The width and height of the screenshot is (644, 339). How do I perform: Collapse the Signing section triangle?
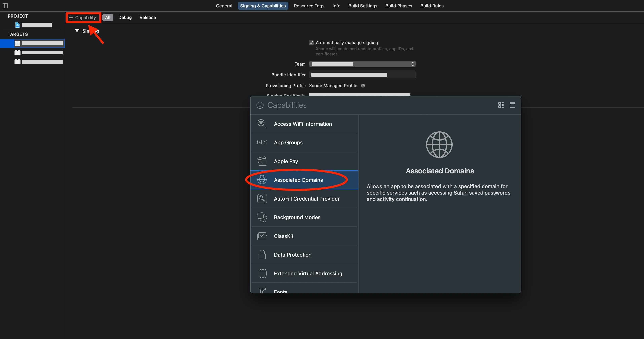[x=77, y=31]
